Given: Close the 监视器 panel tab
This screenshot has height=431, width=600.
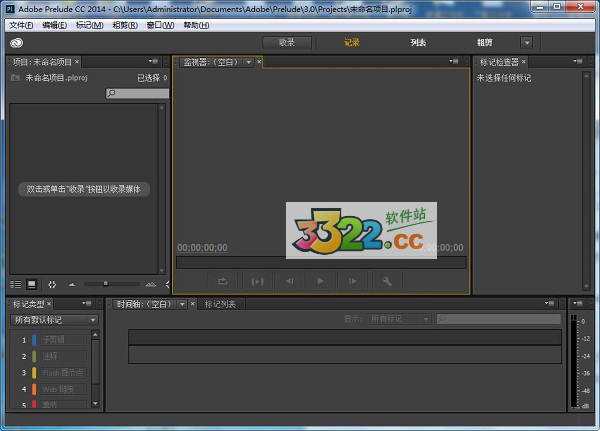Looking at the screenshot, I should pos(259,61).
